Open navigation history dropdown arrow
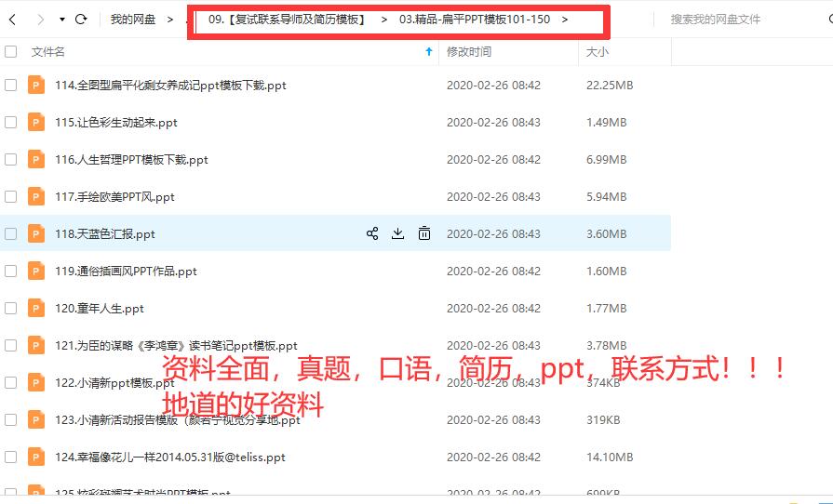Image resolution: width=833 pixels, height=504 pixels. [x=61, y=20]
